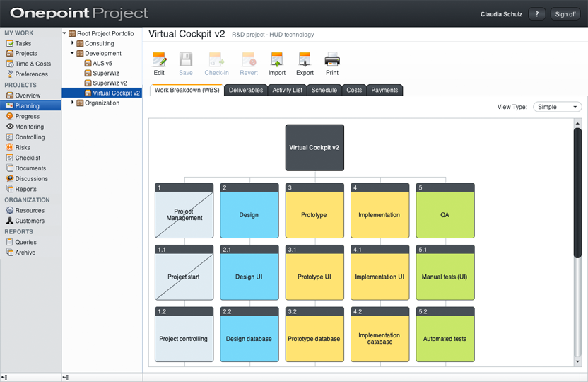Switch to the Deliverables tab
The width and height of the screenshot is (588, 382).
click(246, 90)
